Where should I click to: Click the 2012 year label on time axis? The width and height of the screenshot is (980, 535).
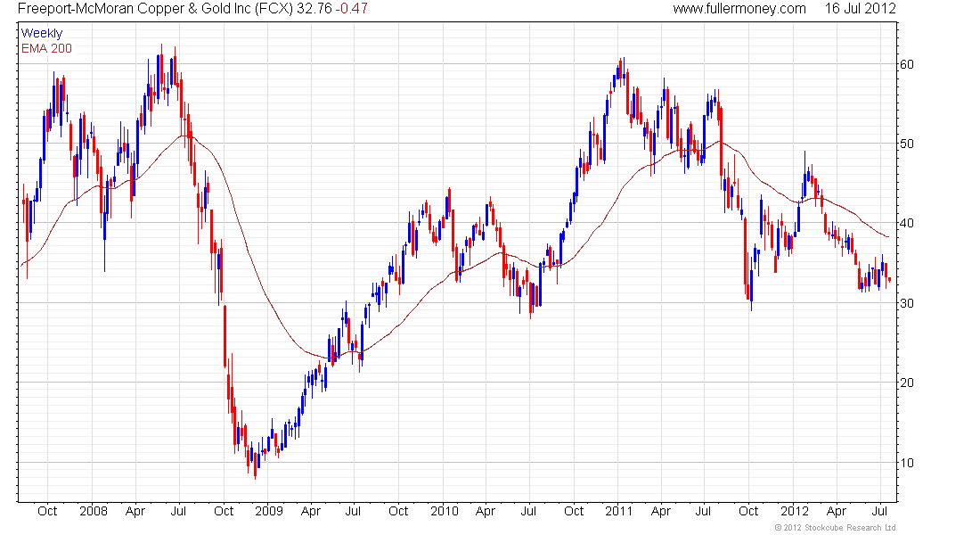tap(795, 511)
